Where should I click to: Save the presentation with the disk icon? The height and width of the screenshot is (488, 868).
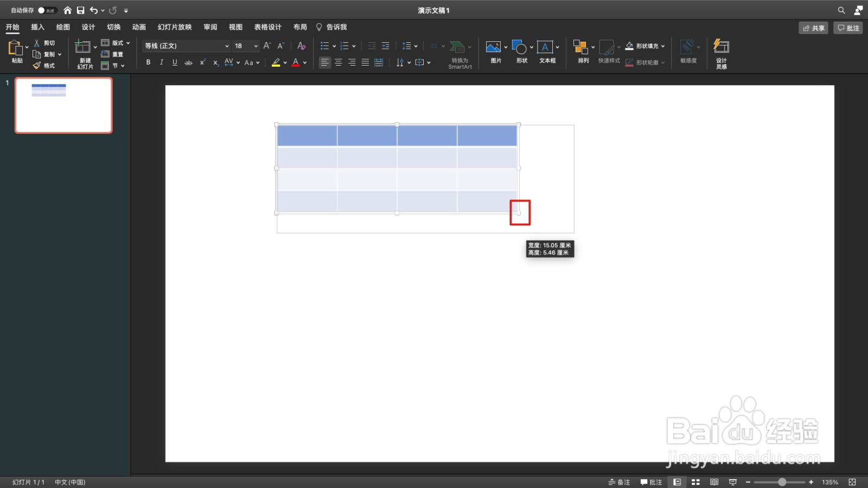(x=80, y=10)
